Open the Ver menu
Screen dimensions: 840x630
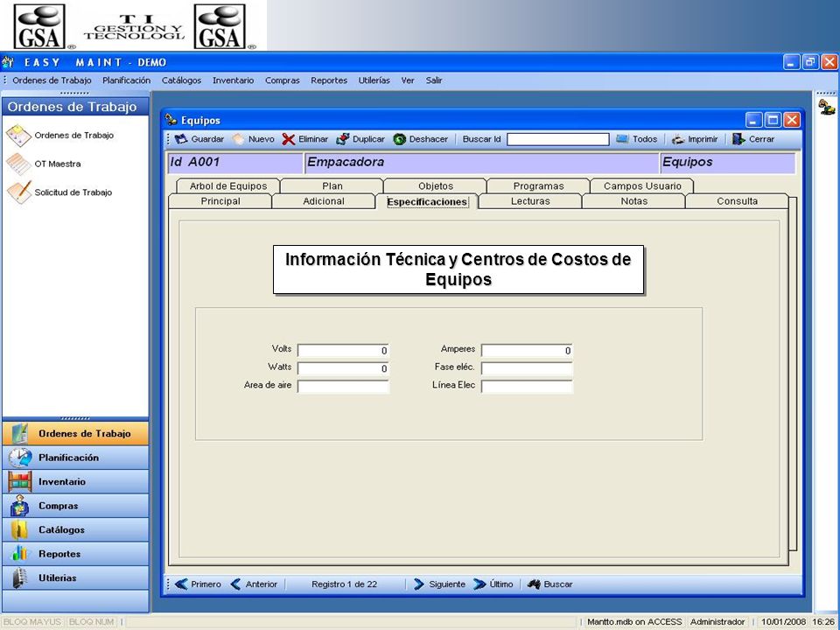[408, 80]
